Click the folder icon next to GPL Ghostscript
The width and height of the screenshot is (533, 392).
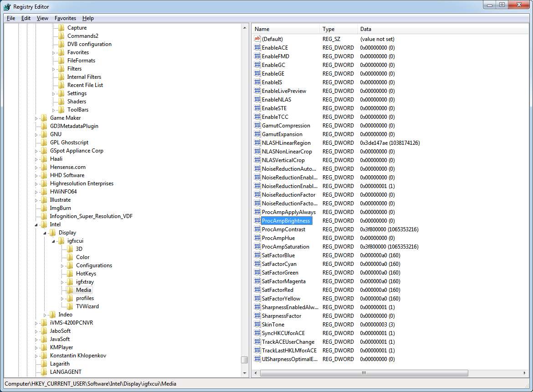pos(44,143)
